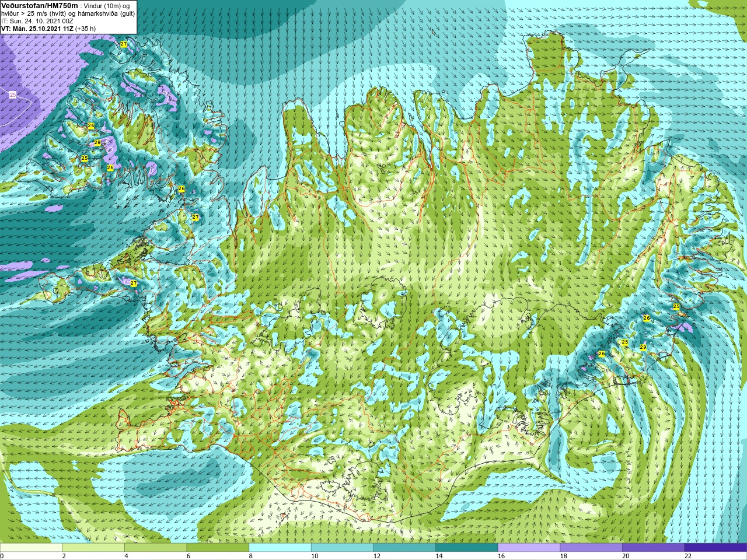Click the yellow 29 max gust marker
747x560 pixels.
(643, 347)
